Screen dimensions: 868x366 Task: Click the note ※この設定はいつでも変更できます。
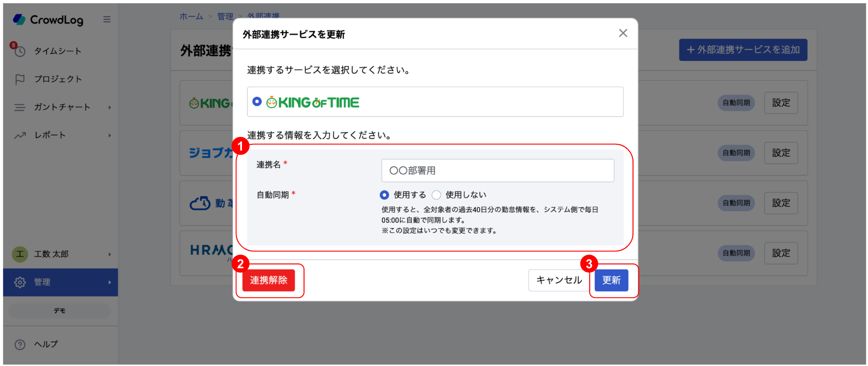[x=439, y=231]
